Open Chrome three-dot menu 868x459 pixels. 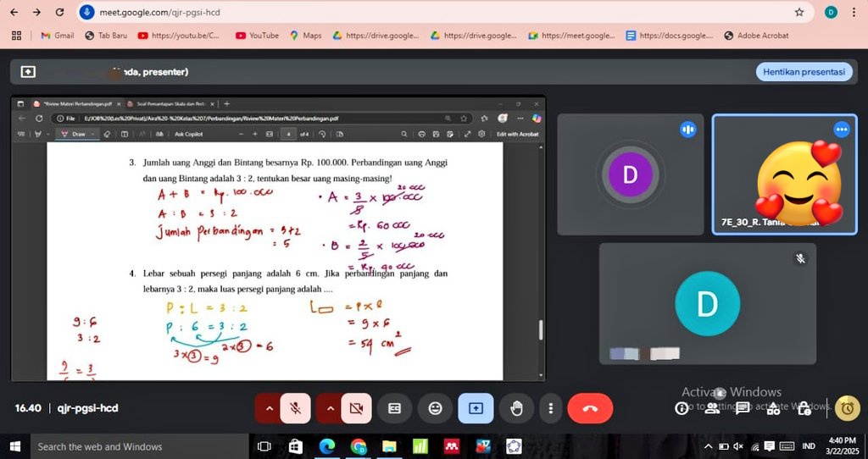coord(854,12)
